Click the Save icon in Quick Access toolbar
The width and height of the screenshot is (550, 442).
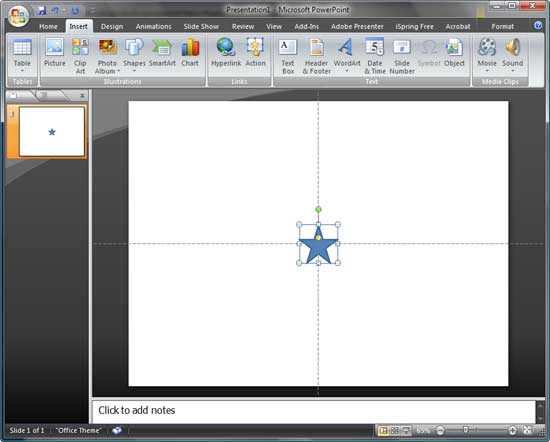pyautogui.click(x=42, y=10)
